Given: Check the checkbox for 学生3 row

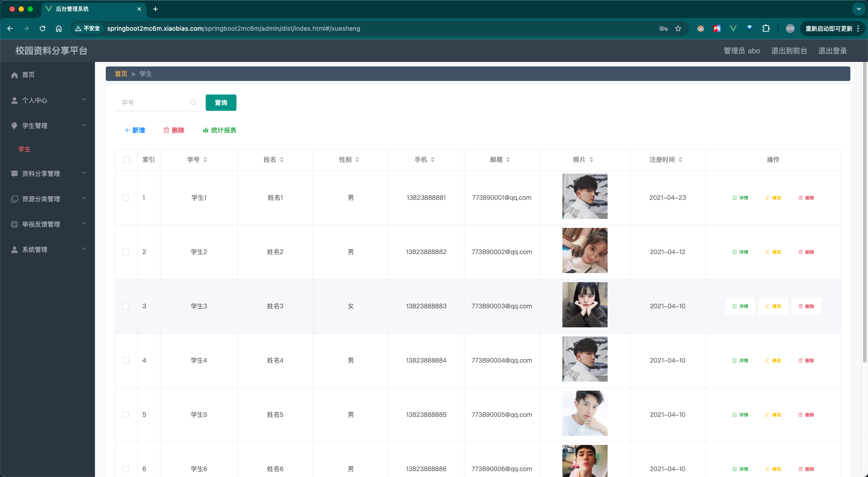Looking at the screenshot, I should pos(126,306).
